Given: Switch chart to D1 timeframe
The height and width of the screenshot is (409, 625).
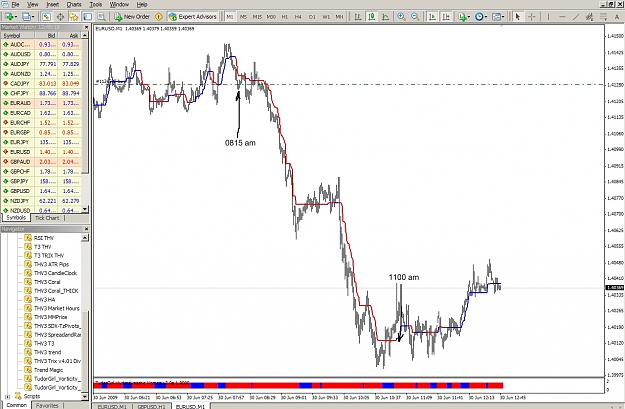Looking at the screenshot, I should (312, 17).
